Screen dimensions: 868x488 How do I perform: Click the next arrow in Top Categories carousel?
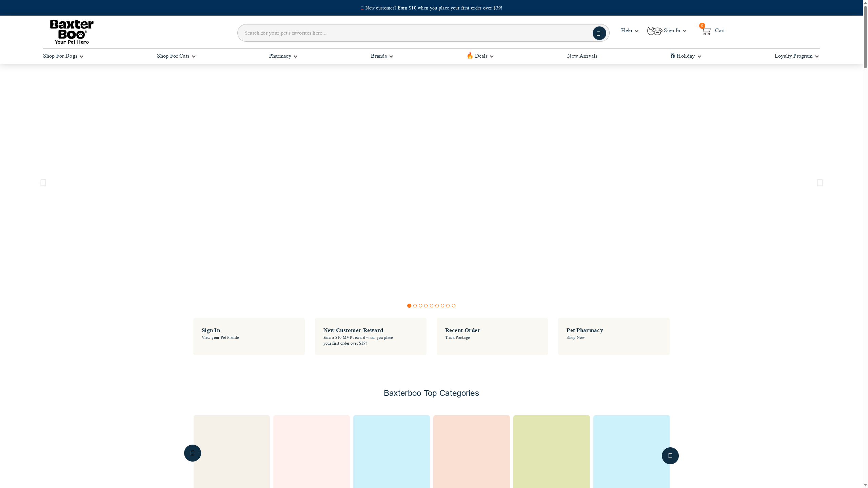pos(670,456)
